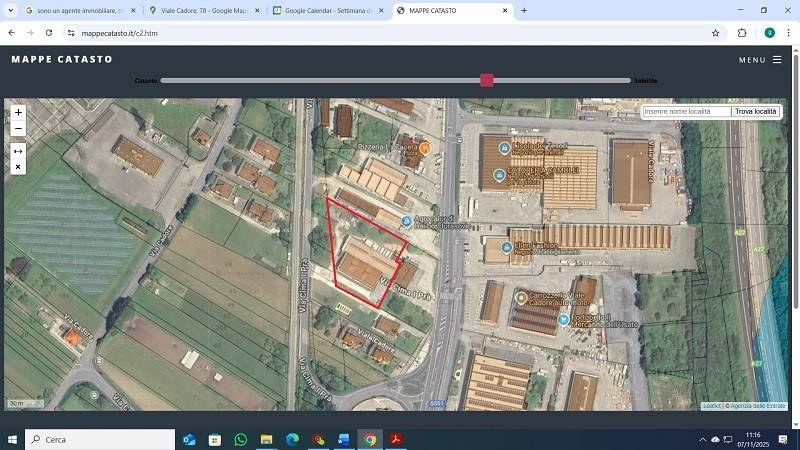Click the X clear button on map
The height and width of the screenshot is (450, 800).
18,167
